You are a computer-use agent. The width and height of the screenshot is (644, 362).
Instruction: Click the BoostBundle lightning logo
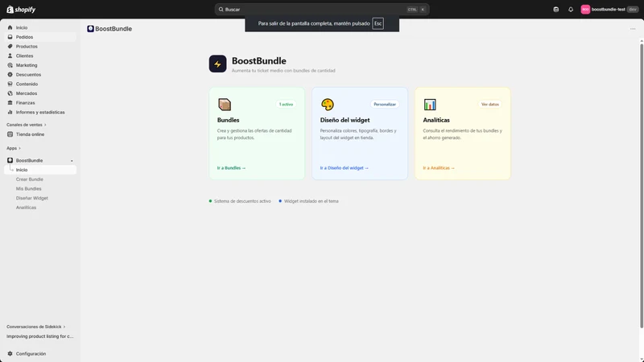pos(217,64)
